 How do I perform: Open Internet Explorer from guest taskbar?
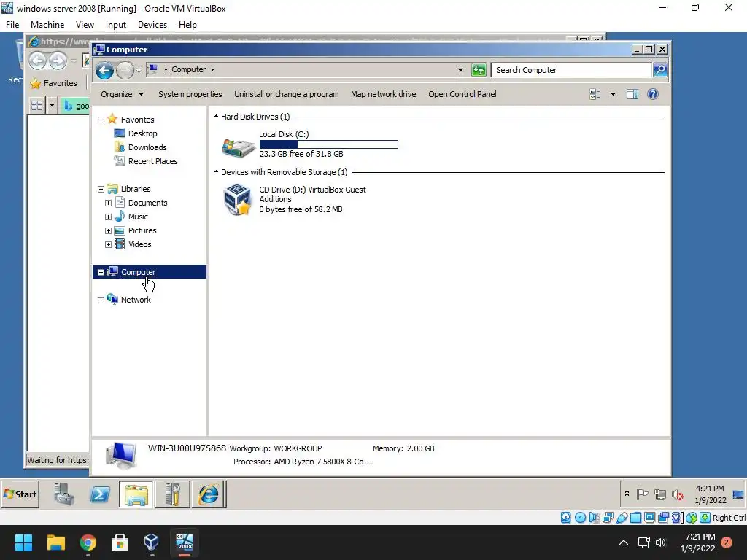click(x=209, y=494)
